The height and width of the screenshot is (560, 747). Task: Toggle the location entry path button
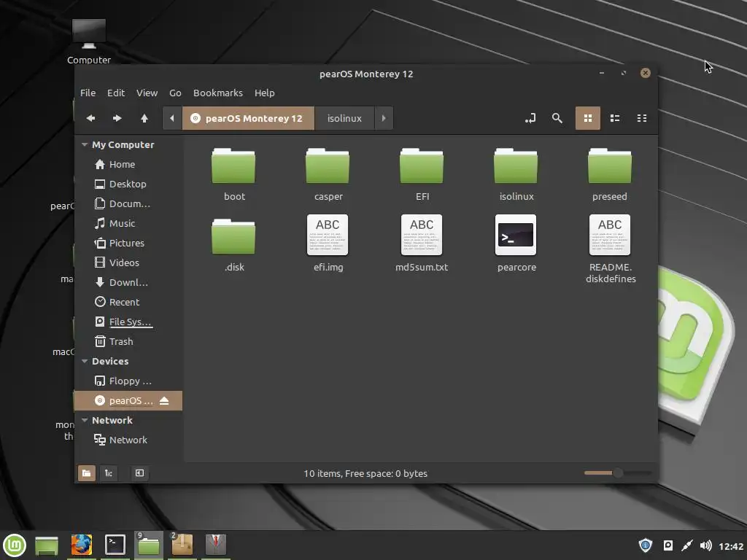tap(530, 118)
